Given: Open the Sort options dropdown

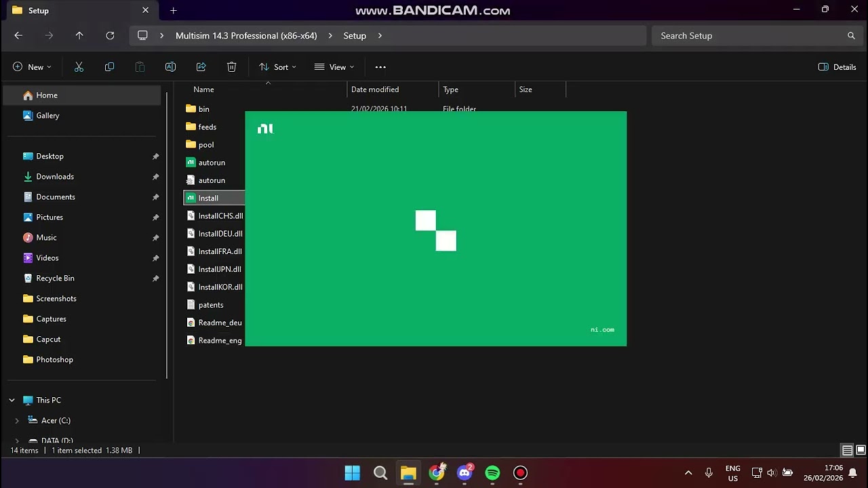Looking at the screenshot, I should (277, 67).
